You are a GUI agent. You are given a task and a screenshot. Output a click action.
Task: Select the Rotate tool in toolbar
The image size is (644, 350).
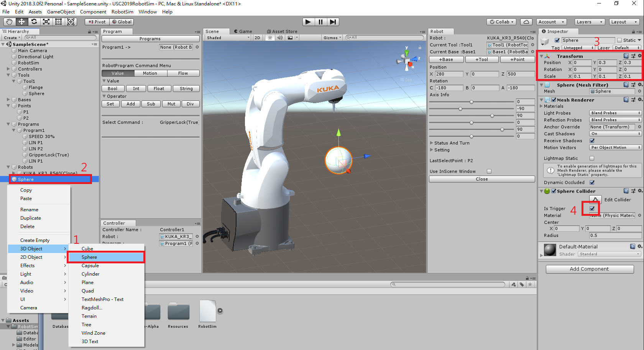pyautogui.click(x=34, y=22)
